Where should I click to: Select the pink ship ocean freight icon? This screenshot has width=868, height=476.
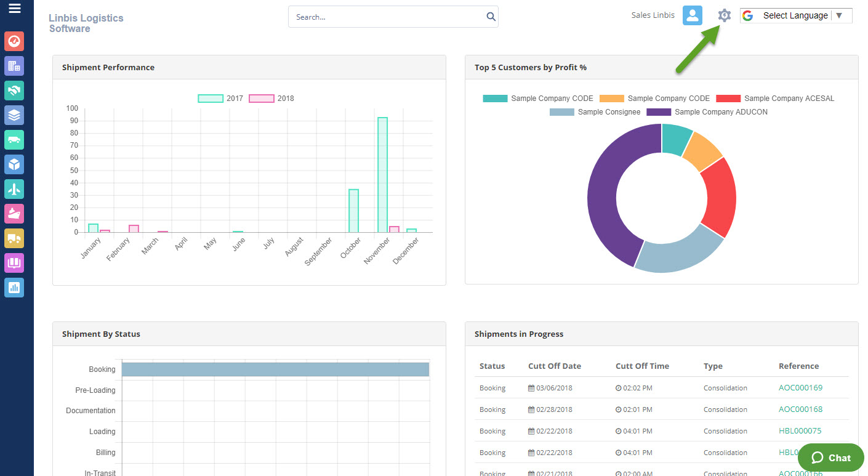click(x=14, y=214)
